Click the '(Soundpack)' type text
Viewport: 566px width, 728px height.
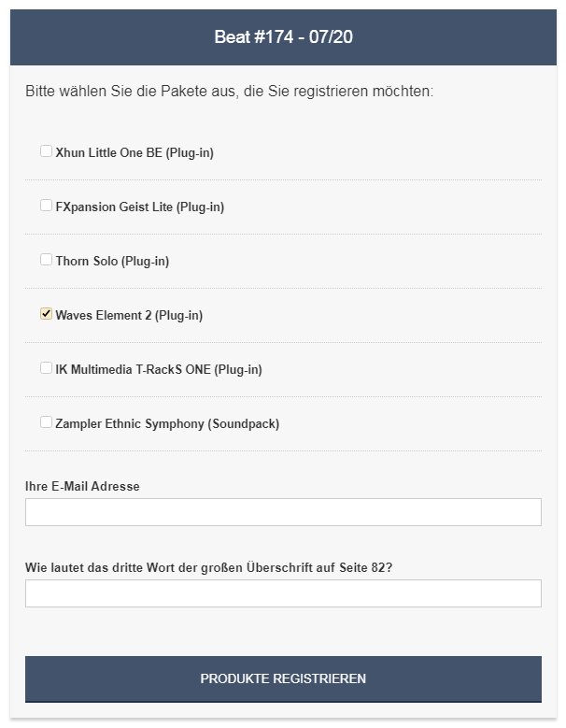pos(243,423)
